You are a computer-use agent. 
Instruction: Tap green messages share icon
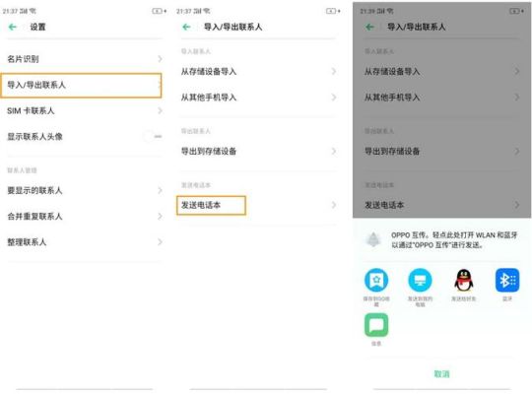click(376, 325)
